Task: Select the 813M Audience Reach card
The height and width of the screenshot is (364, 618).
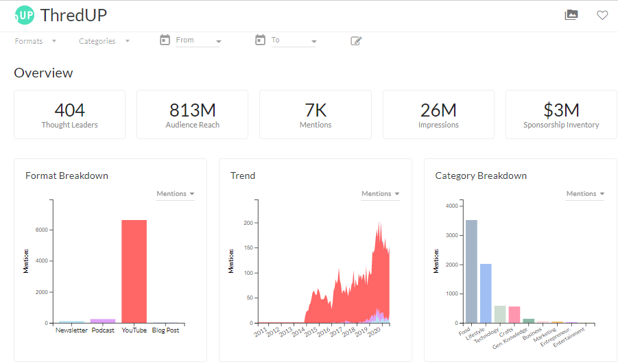Action: [192, 114]
